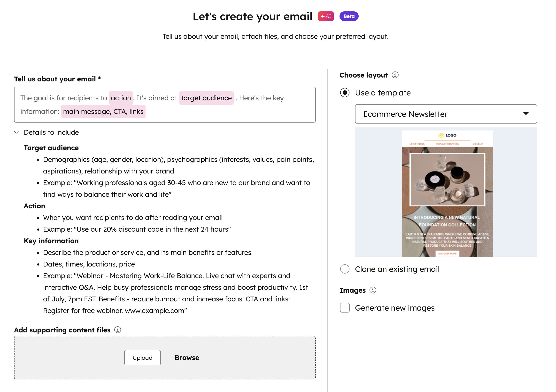Click the 'Let's create your email' title
556x392 pixels.
[253, 16]
